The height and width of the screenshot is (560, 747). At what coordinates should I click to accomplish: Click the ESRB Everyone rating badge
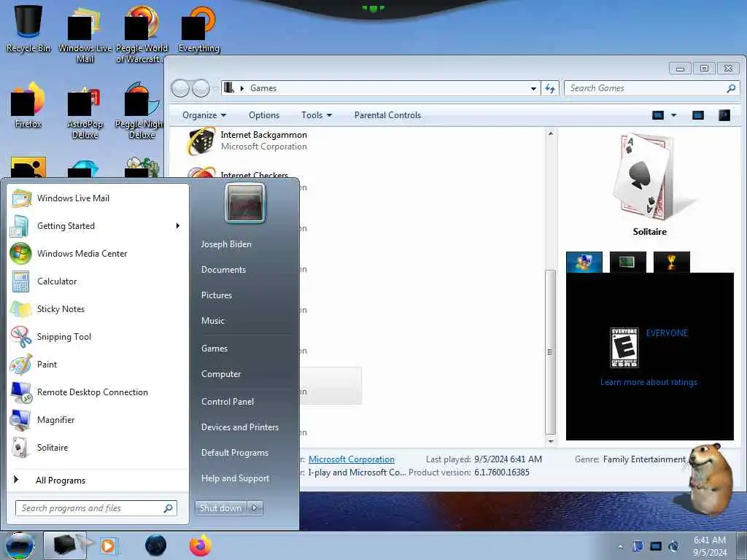624,348
